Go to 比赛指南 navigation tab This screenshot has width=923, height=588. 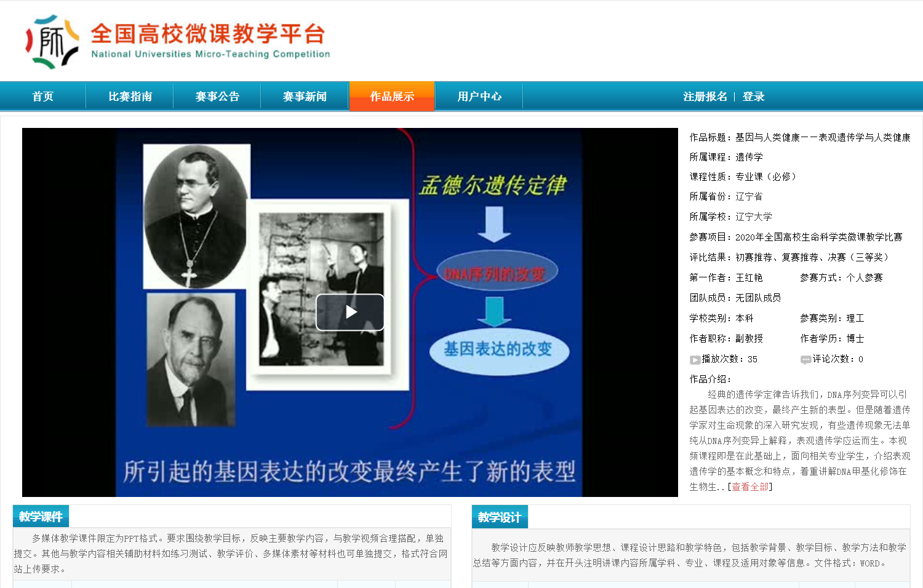point(130,97)
